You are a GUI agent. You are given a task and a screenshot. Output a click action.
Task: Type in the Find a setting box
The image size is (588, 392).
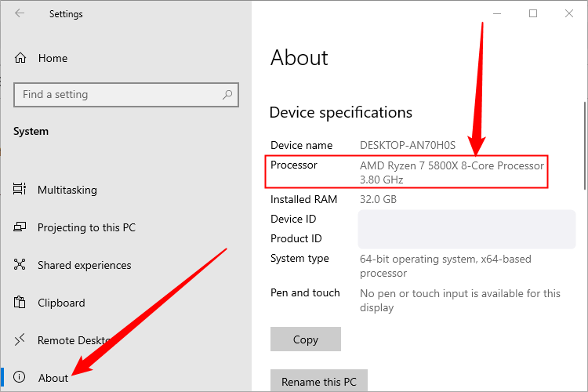point(118,95)
